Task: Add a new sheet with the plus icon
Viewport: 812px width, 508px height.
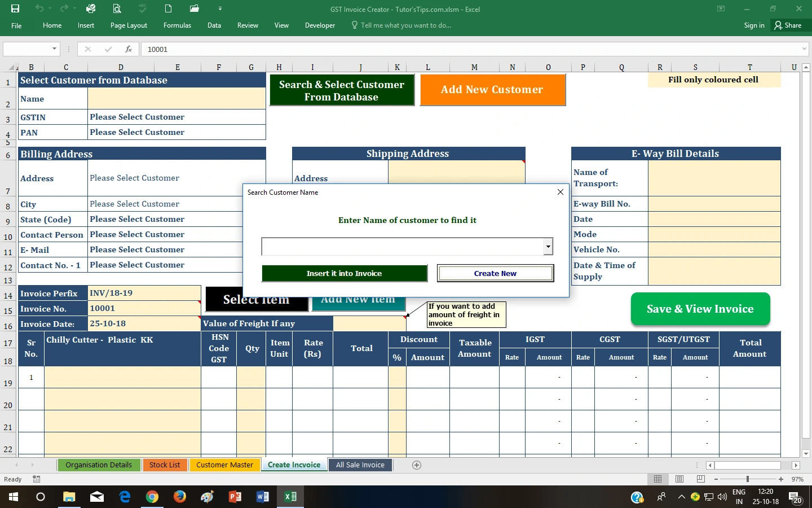Action: 417,465
